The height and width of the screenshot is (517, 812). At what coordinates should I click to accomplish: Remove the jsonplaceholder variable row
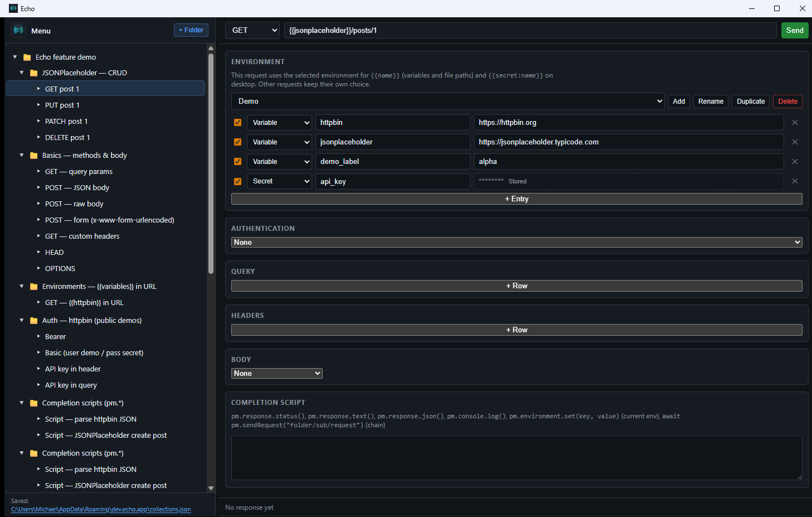795,142
